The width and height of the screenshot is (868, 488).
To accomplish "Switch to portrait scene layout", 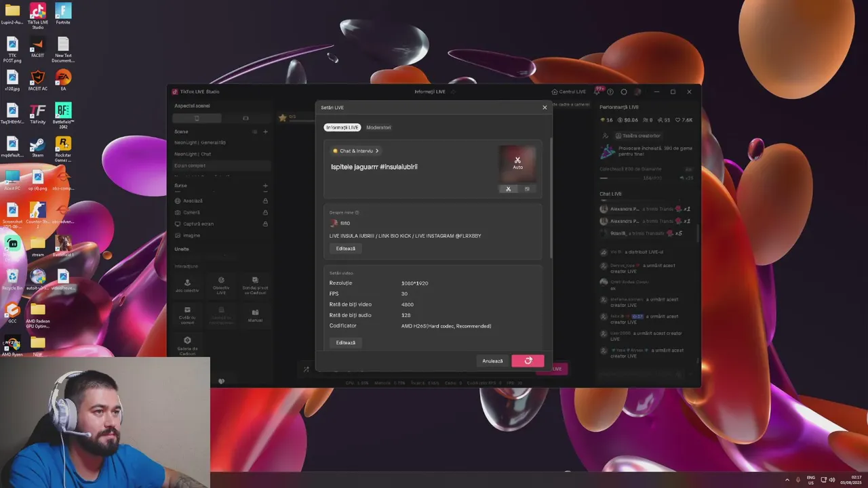I will pos(197,118).
